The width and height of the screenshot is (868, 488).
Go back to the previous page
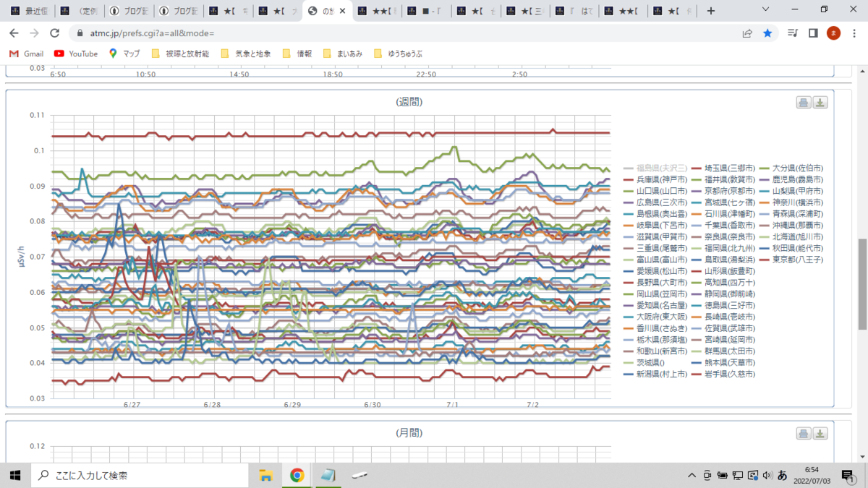click(14, 33)
